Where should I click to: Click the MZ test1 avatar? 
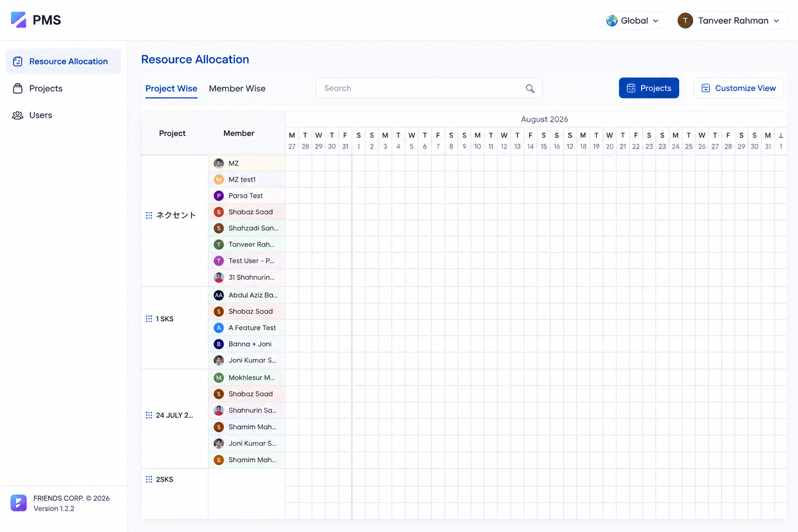[x=219, y=179]
